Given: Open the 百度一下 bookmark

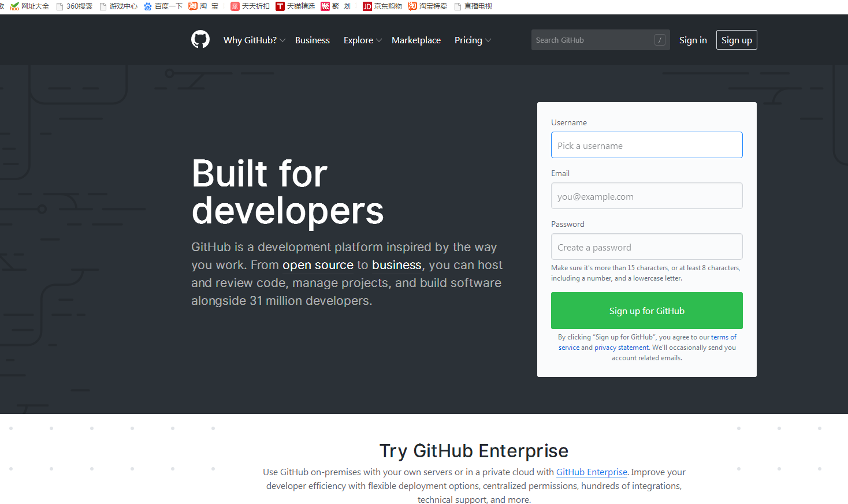Looking at the screenshot, I should [163, 6].
